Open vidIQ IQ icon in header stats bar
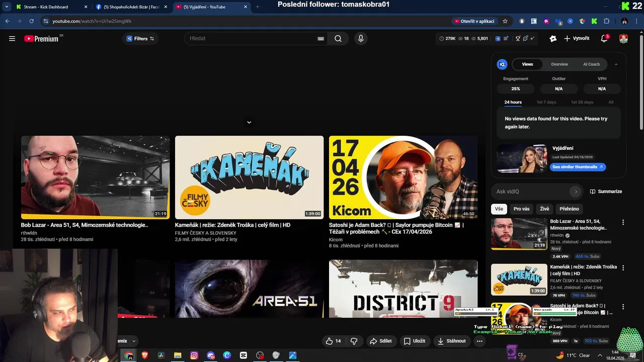 click(498, 38)
